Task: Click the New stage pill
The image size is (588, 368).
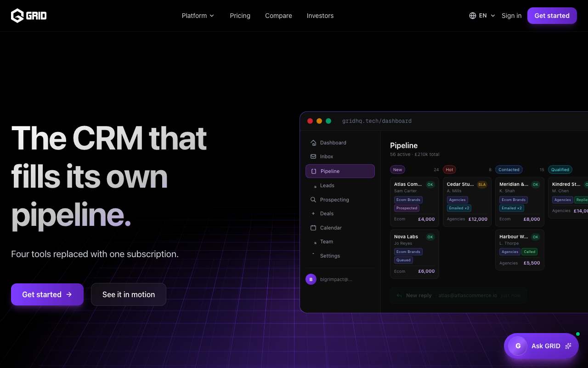Action: coord(397,170)
